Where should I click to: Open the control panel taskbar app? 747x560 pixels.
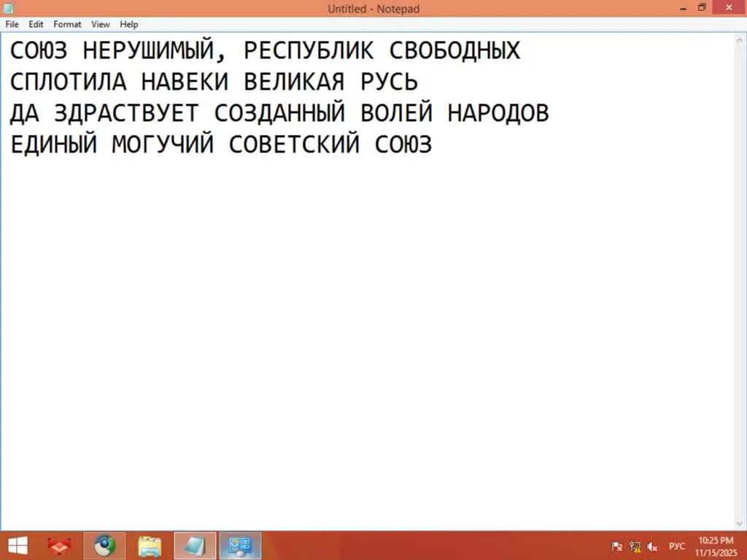coord(240,545)
